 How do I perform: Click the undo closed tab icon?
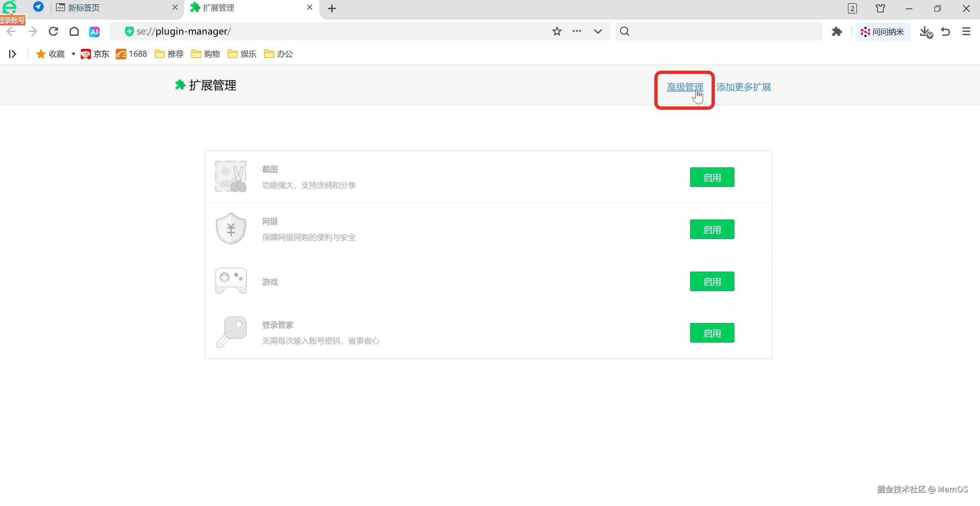(x=946, y=31)
